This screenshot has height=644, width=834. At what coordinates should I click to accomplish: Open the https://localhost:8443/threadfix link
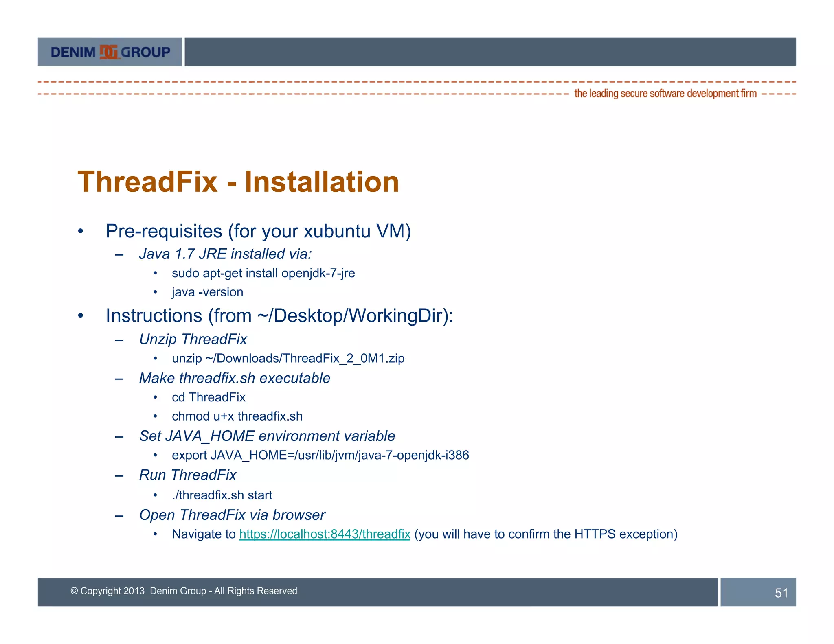click(x=325, y=534)
